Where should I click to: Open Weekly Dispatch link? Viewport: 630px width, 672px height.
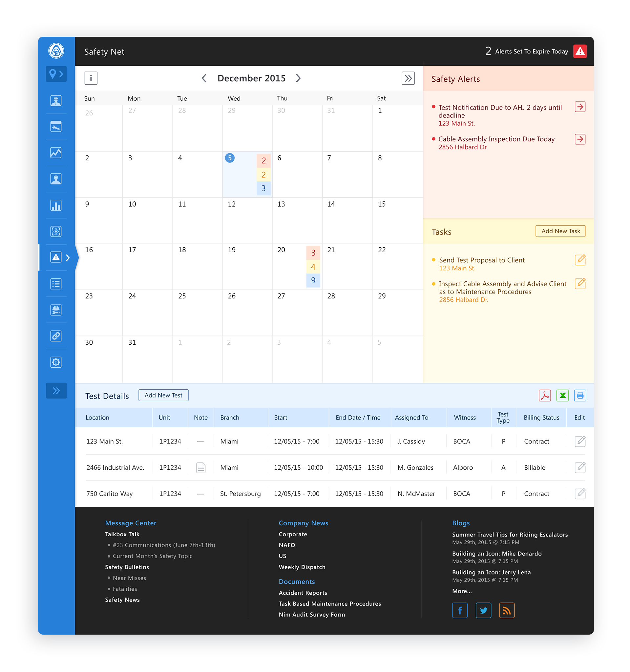302,567
